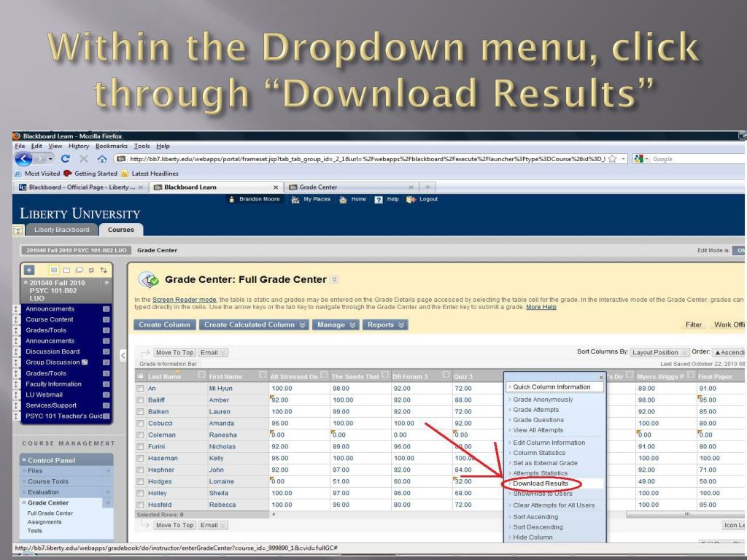Tick the checkbox for Bailiff row
747x560 pixels.
point(140,400)
